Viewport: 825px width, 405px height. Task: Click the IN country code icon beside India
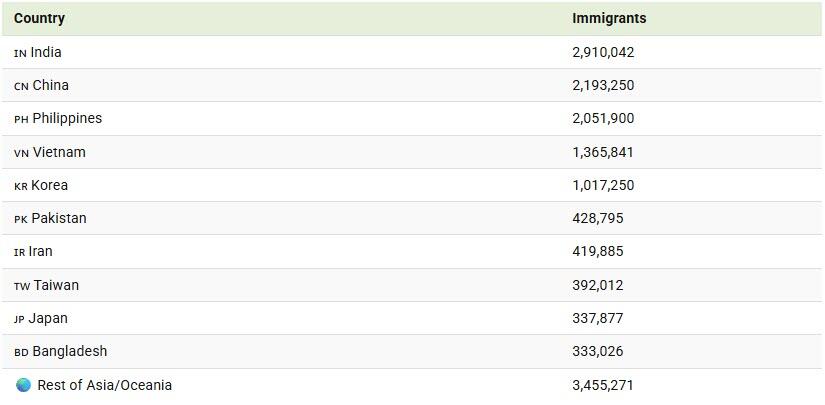21,53
